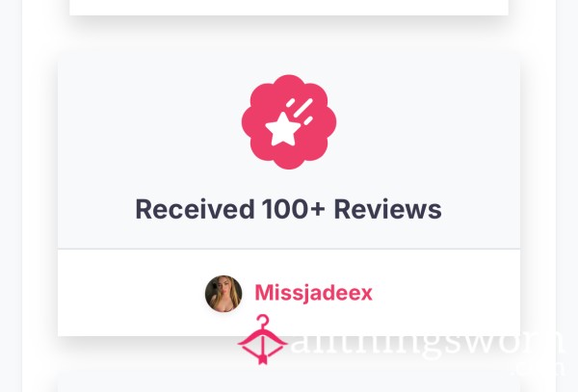The width and height of the screenshot is (578, 392).
Task: Click the pink hanger logo watermark
Action: point(262,339)
